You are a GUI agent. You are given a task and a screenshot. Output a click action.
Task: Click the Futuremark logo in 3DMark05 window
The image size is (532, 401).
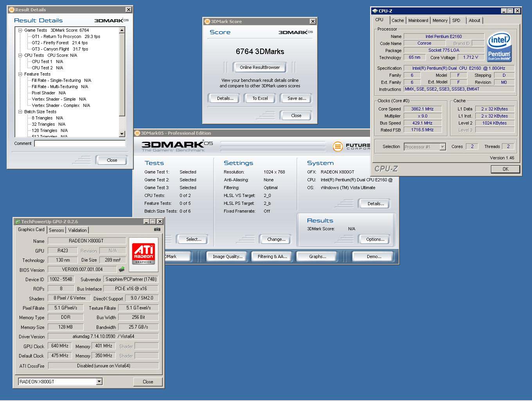(351, 146)
